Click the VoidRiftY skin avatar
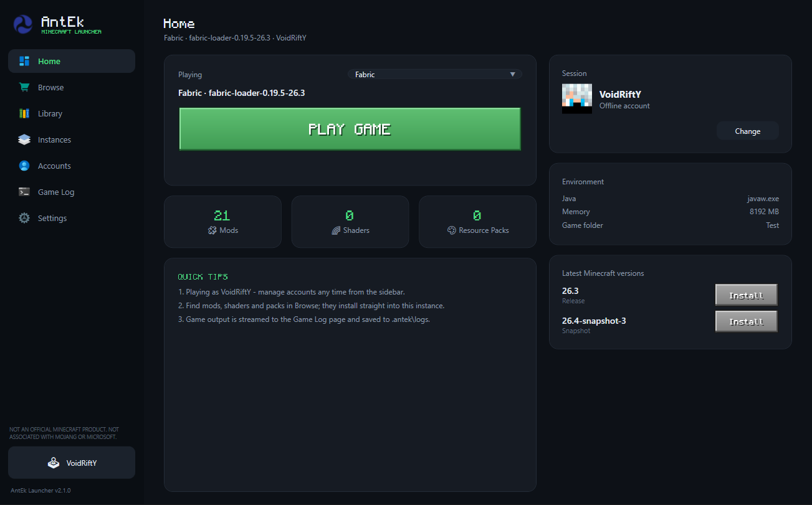Image resolution: width=812 pixels, height=505 pixels. click(577, 99)
